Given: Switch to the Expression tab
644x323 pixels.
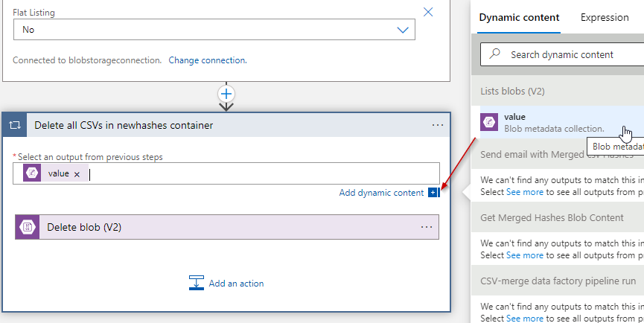Looking at the screenshot, I should 605,18.
